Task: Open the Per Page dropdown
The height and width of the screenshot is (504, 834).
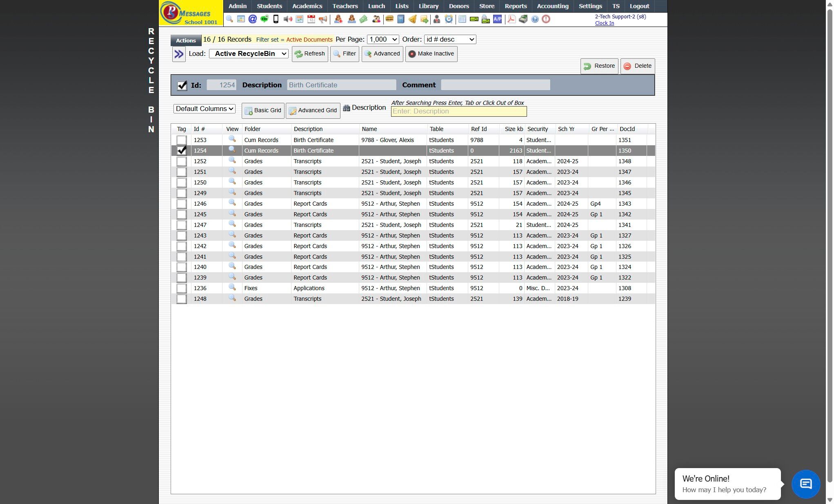Action: 383,40
